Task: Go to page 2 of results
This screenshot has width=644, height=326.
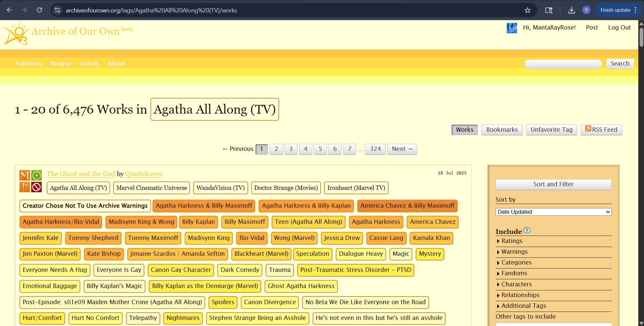Action: tap(276, 149)
